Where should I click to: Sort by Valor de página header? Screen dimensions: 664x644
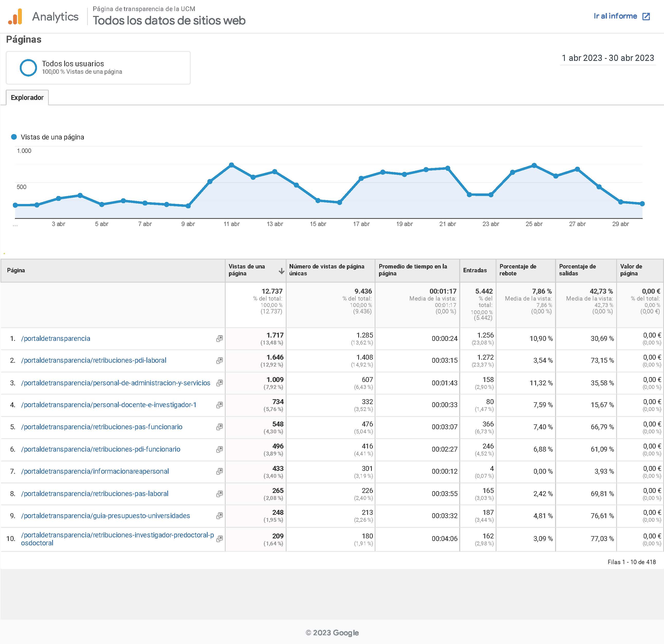[640, 270]
